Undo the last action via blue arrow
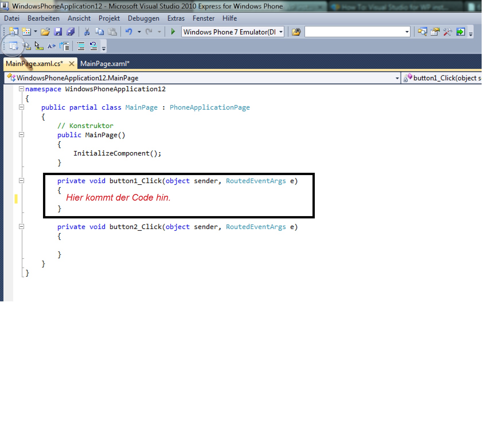 129,32
